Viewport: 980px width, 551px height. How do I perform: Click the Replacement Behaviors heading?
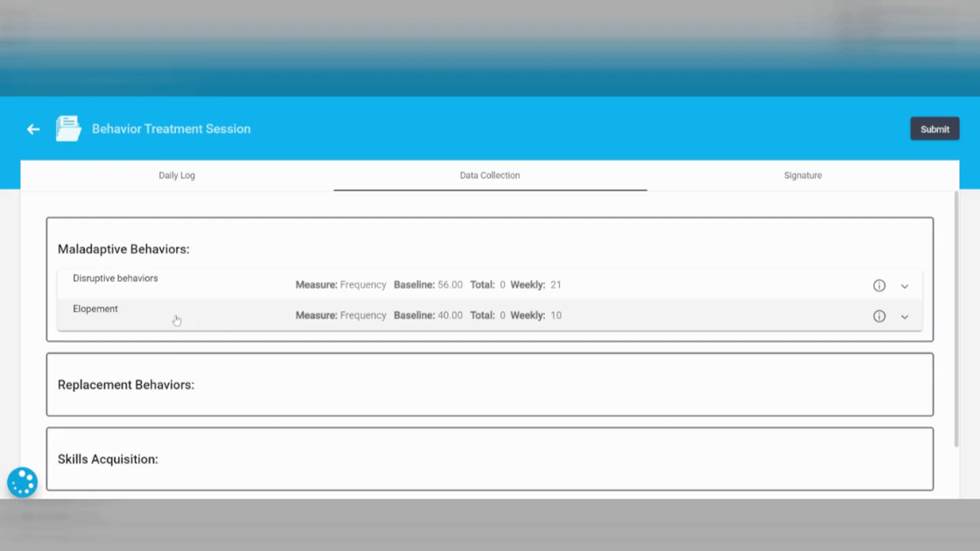point(126,385)
